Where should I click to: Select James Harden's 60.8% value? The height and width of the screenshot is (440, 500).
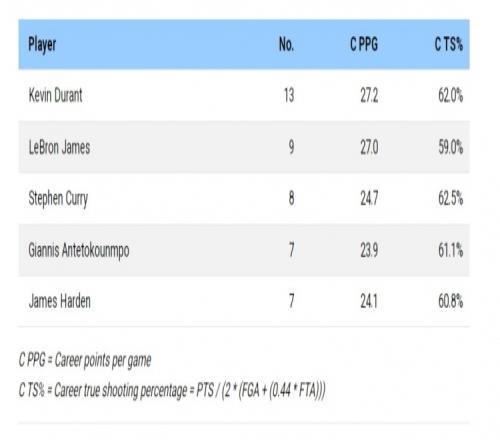point(451,301)
